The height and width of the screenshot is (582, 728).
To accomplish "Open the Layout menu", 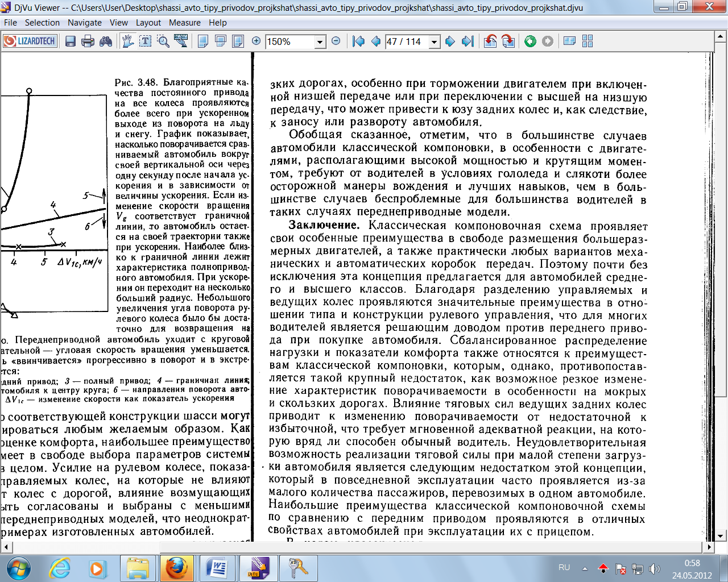I will [x=148, y=23].
